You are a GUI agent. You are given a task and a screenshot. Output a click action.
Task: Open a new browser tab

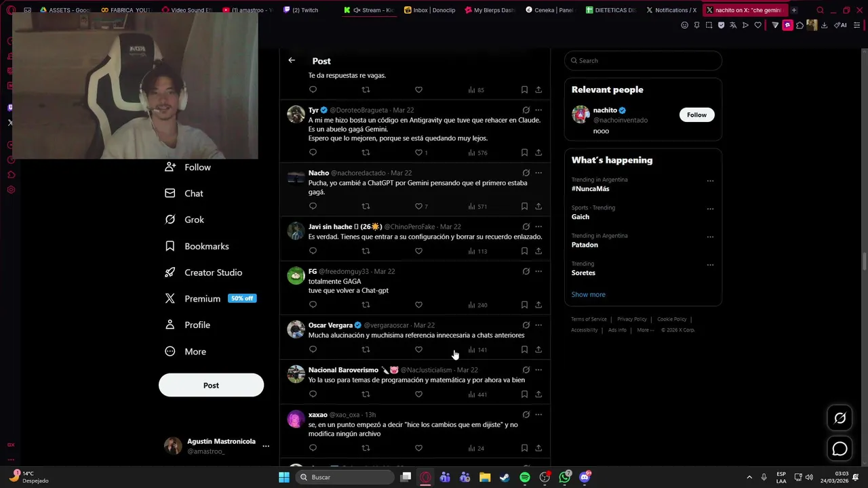click(x=793, y=10)
